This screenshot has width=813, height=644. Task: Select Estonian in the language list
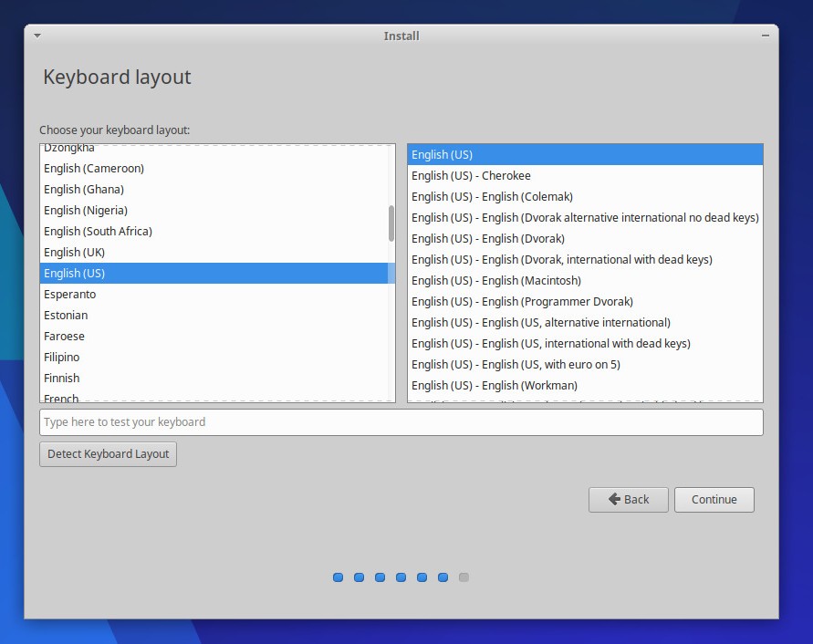pos(214,316)
